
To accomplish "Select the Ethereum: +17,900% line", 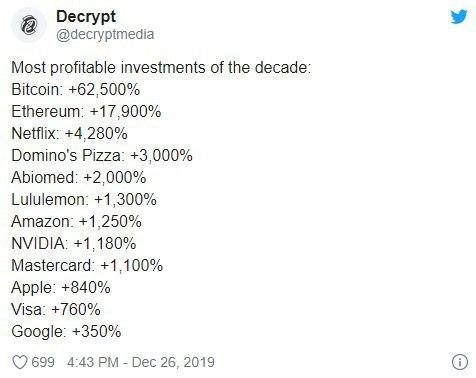I will [86, 111].
